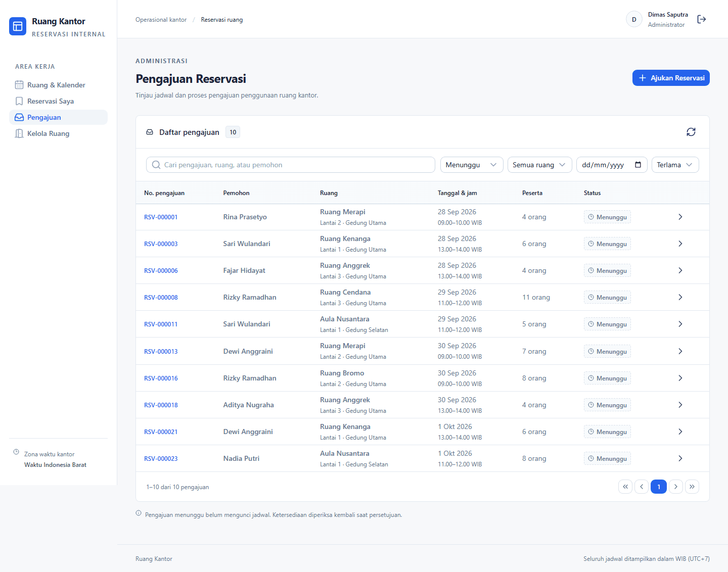Refresh the Daftar pengajuan list
Viewport: 728px width, 572px height.
click(691, 132)
